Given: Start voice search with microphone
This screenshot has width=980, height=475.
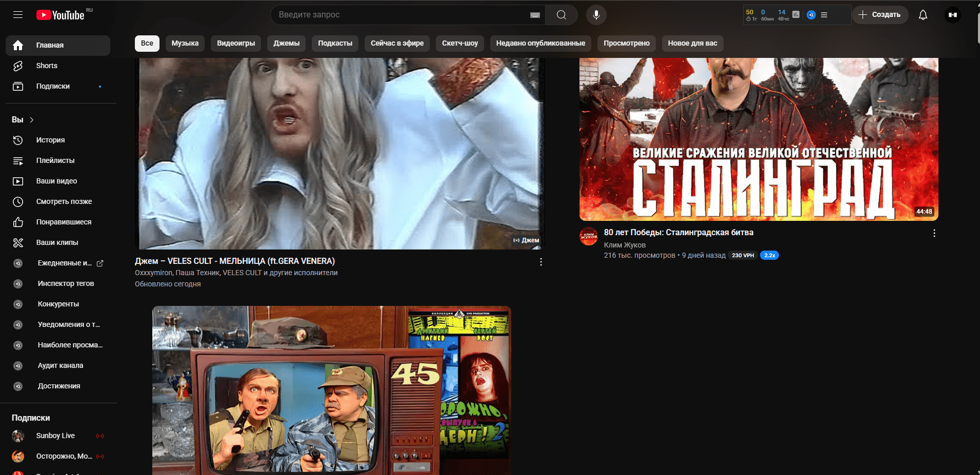Looking at the screenshot, I should (596, 15).
